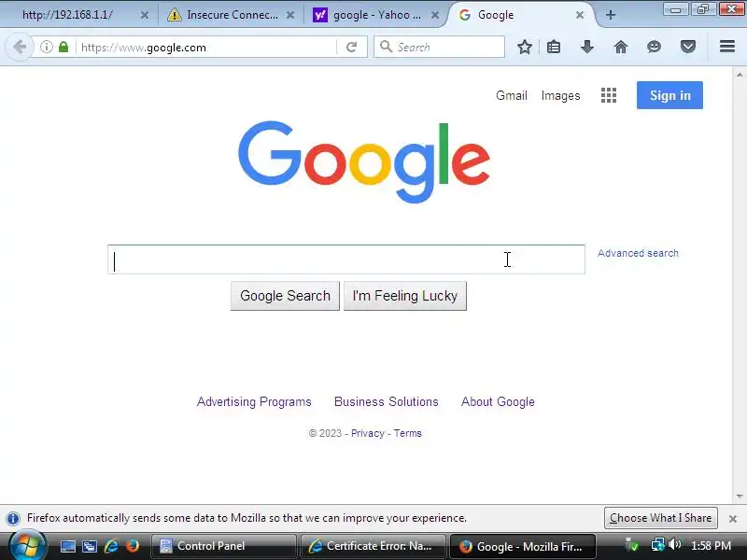Select Google - Mozilla Firefox taskbar button
Screen dimensions: 747x560
pyautogui.click(x=523, y=546)
